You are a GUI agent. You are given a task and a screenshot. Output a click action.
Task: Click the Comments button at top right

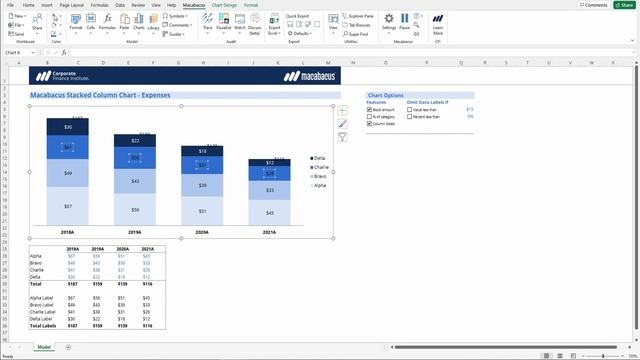point(594,5)
